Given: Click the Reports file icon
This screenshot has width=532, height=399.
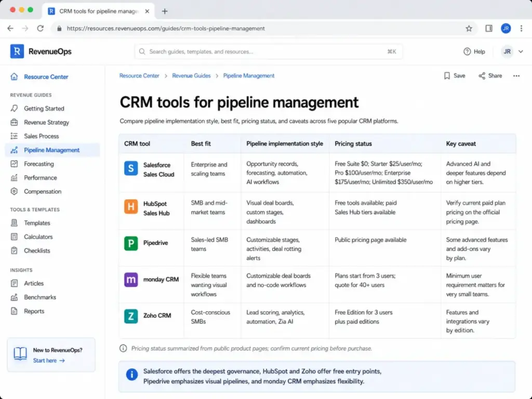Looking at the screenshot, I should (14, 311).
